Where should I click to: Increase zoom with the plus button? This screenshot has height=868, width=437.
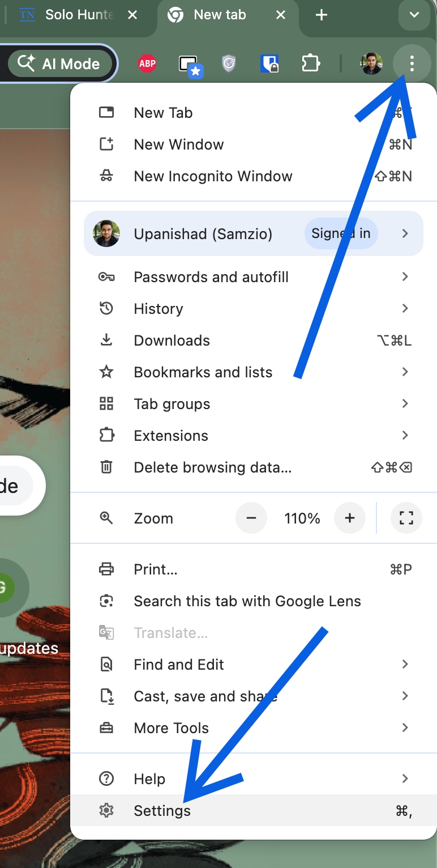pos(350,518)
